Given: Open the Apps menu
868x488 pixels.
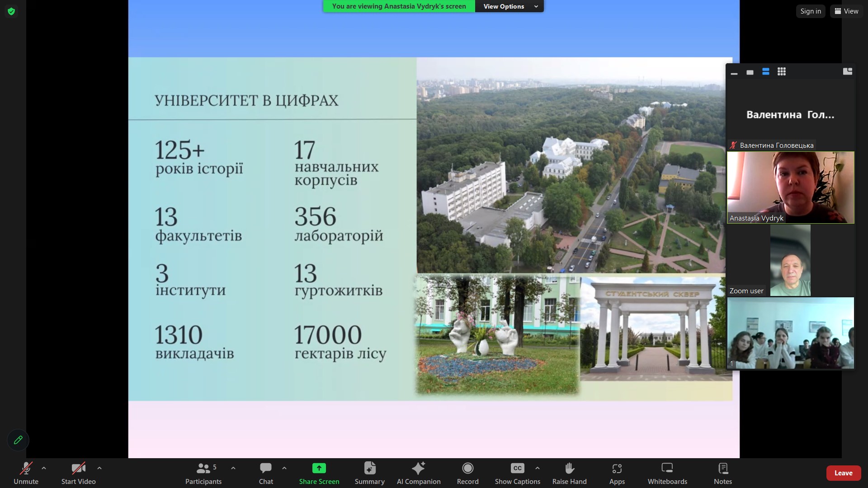Looking at the screenshot, I should (x=617, y=469).
